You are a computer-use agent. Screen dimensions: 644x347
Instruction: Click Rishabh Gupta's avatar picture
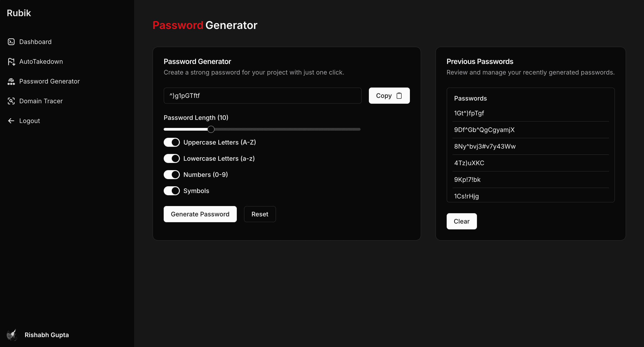[12, 335]
